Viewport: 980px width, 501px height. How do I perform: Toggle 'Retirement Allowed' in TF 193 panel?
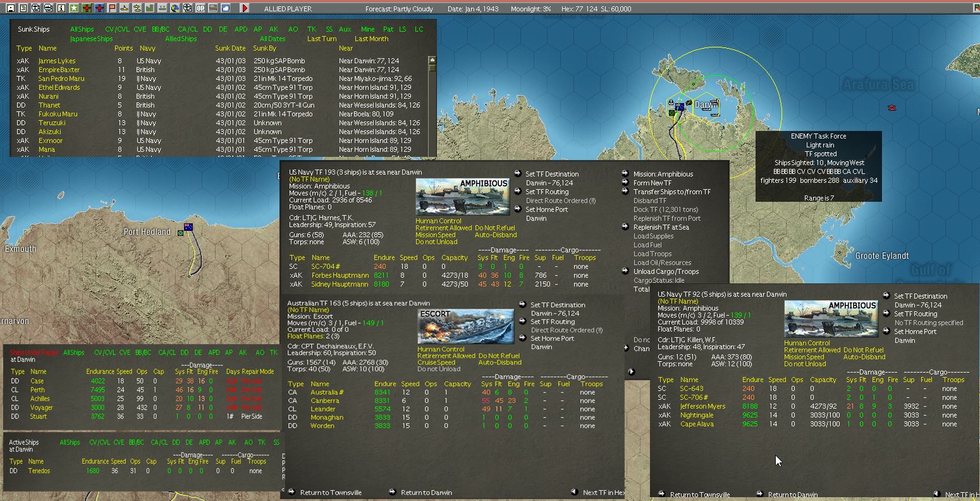point(444,228)
